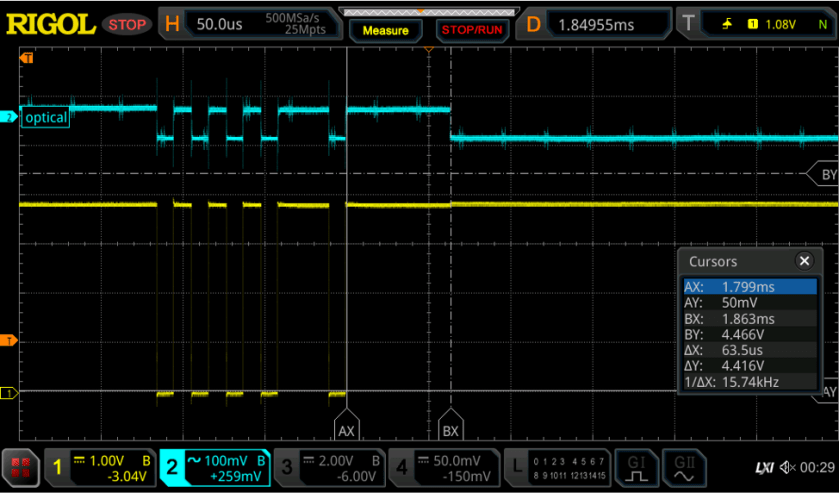
Task: Toggle channel 1 settings at 1.00V
Action: click(x=101, y=467)
